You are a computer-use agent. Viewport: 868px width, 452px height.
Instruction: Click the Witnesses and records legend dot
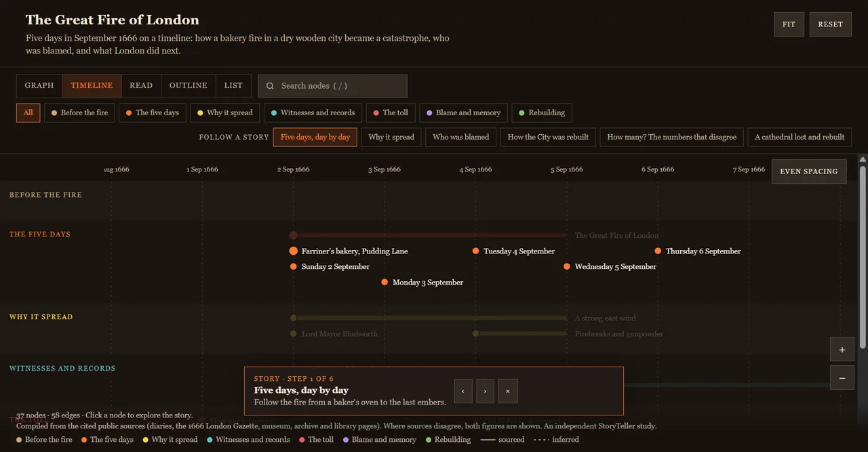(210, 440)
